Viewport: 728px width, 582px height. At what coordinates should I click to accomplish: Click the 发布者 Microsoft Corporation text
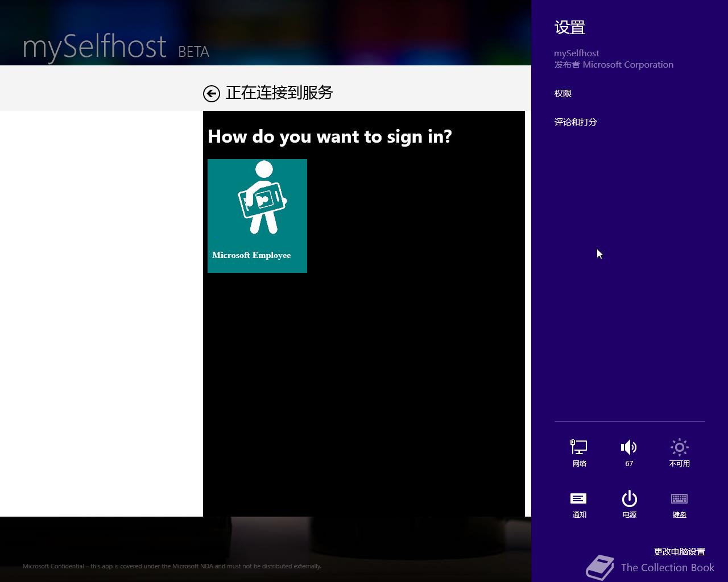click(x=614, y=65)
